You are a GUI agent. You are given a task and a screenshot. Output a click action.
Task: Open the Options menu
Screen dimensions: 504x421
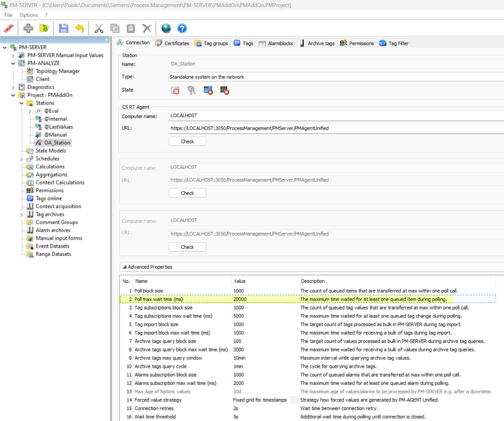29,15
